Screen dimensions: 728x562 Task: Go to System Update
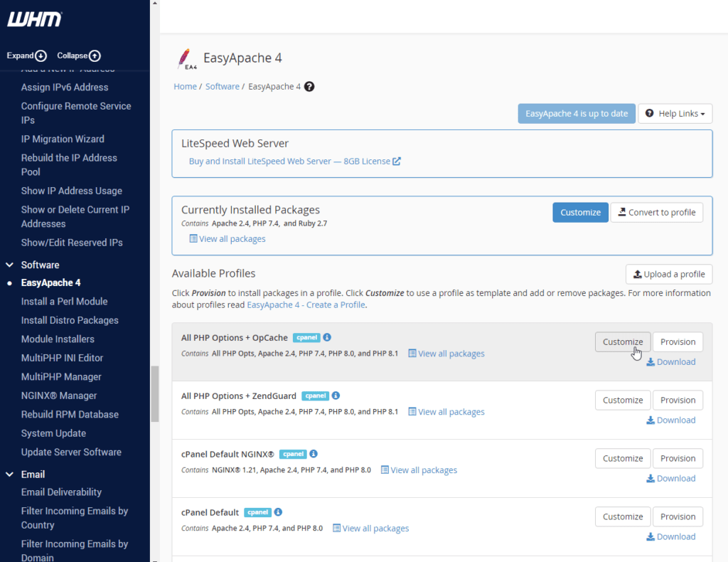point(53,433)
